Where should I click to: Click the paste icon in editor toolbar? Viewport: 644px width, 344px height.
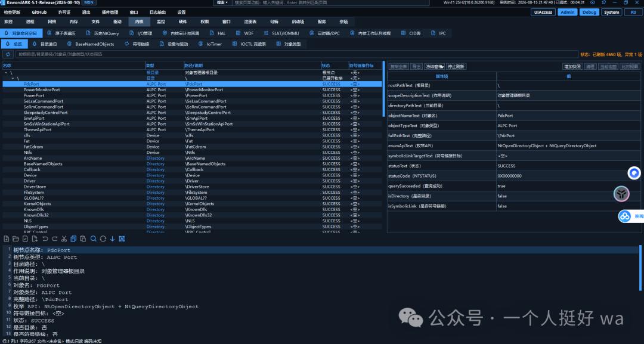coord(83,239)
